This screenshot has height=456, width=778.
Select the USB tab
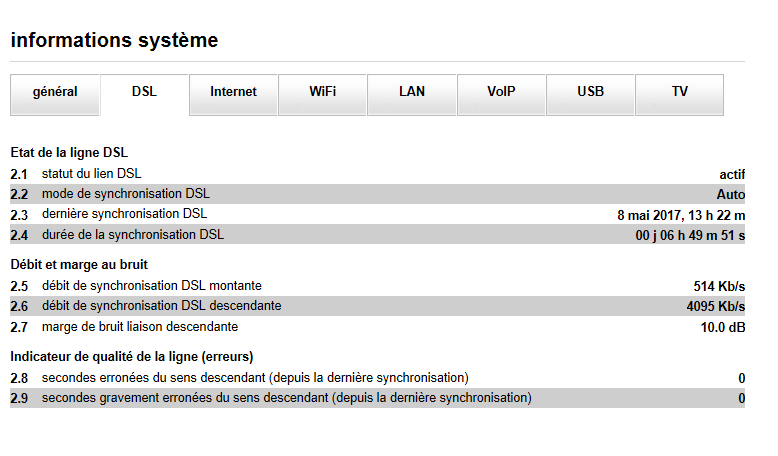point(590,92)
